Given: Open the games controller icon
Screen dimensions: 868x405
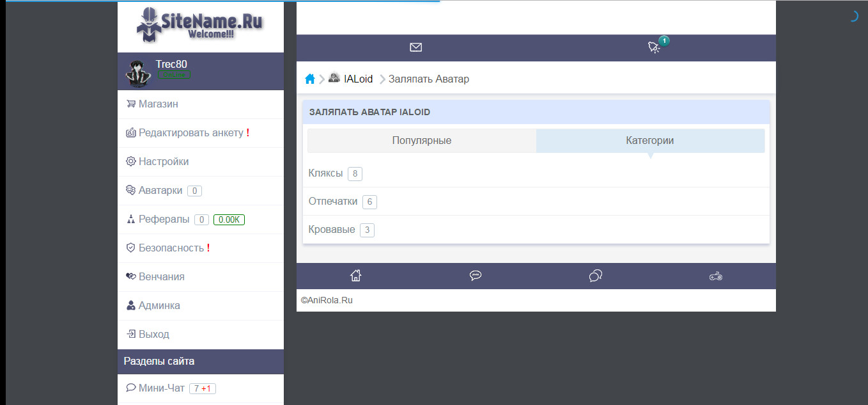Looking at the screenshot, I should pyautogui.click(x=715, y=276).
